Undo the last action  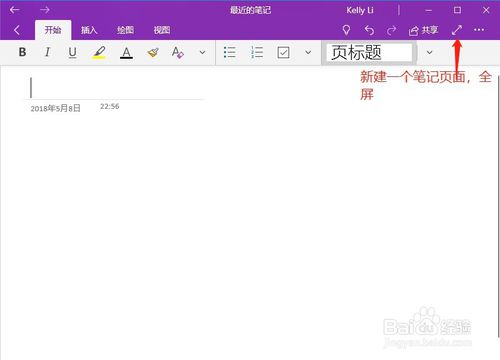point(369,30)
